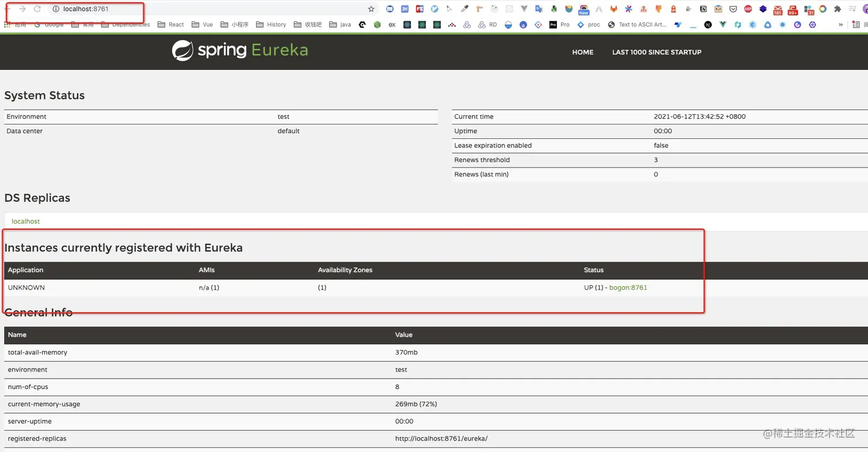Open the 'proc' bookmark

click(x=589, y=25)
